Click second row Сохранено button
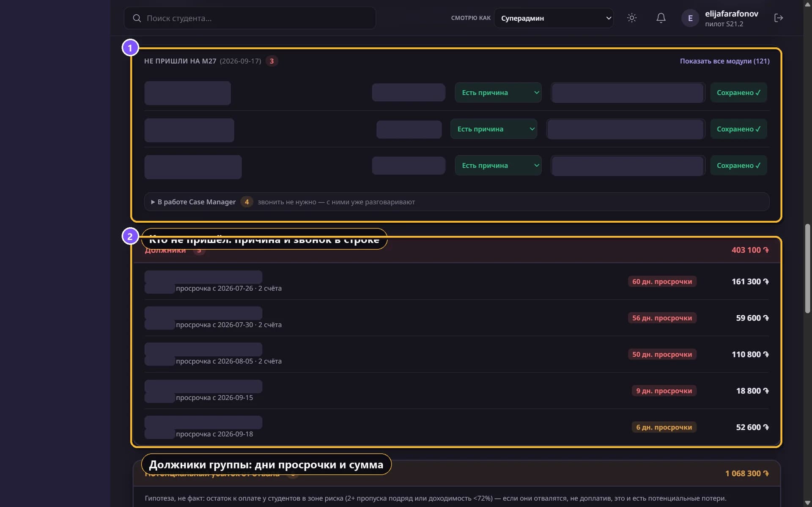The height and width of the screenshot is (507, 812). pos(738,129)
